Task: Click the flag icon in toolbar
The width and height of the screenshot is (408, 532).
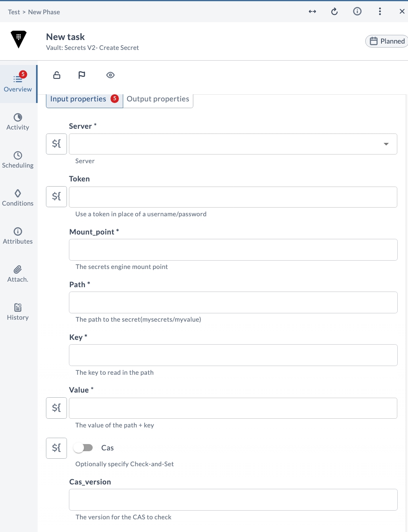Action: pyautogui.click(x=82, y=75)
